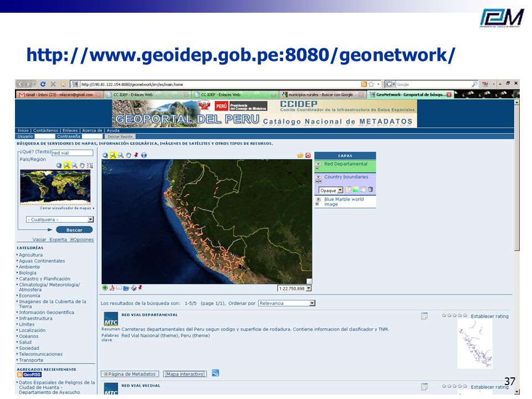Viewport: 532px width, 399px height.
Task: Click the orange refresh icon above map
Action: point(300,155)
